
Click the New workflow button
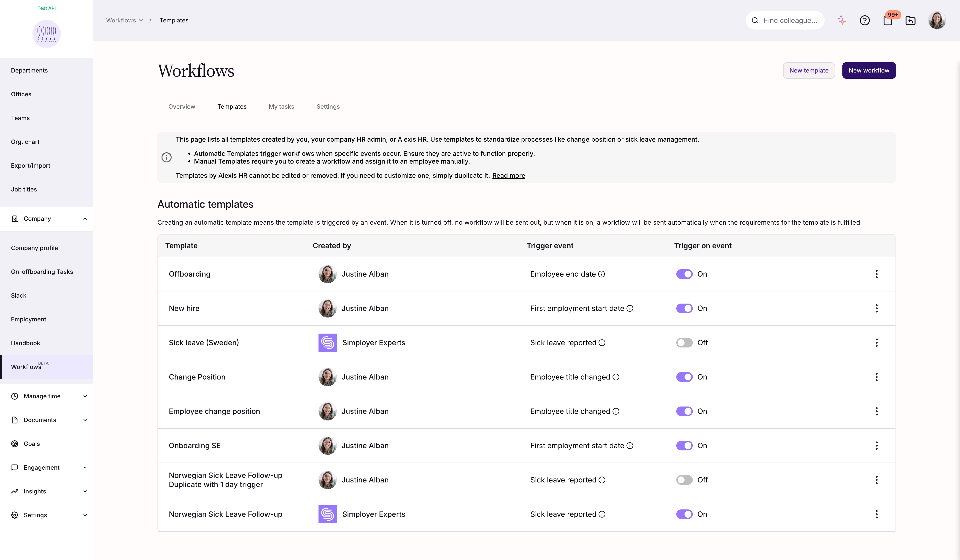pos(868,70)
